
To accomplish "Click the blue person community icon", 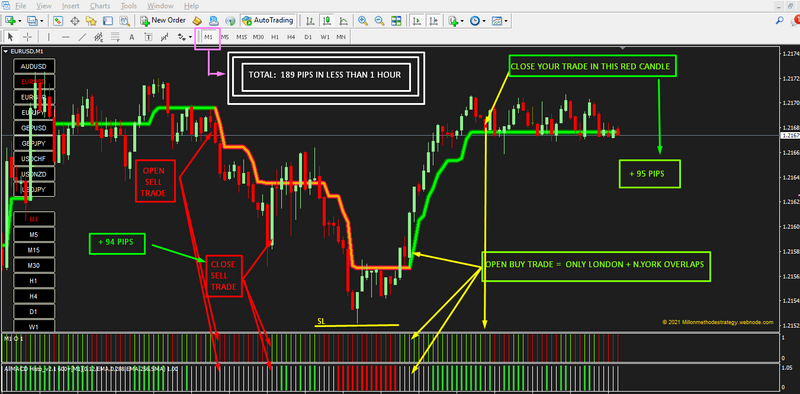I will 214,21.
